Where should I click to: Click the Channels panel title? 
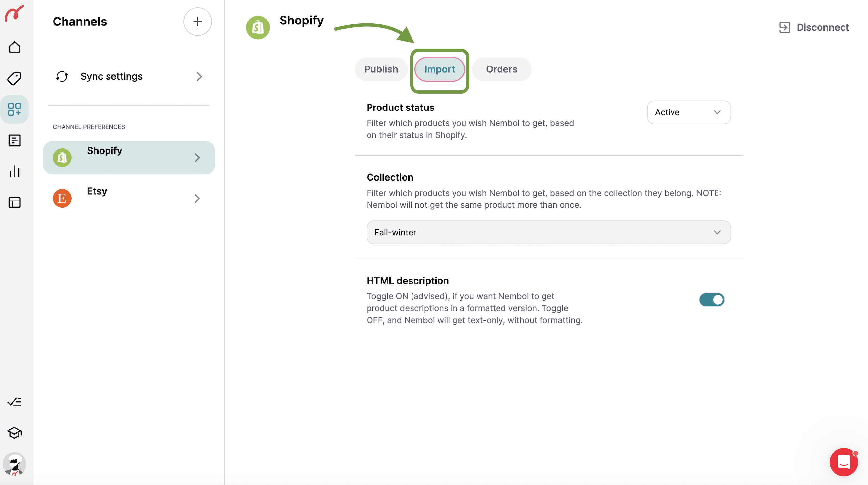pos(79,22)
